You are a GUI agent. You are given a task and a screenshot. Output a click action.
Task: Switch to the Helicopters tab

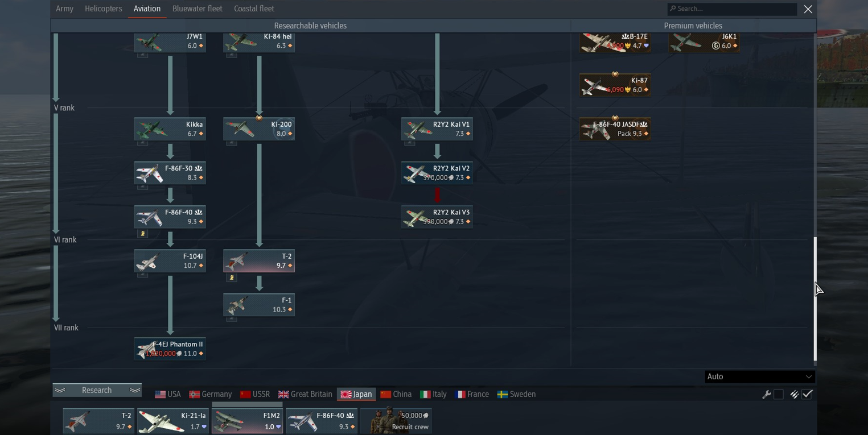(x=104, y=9)
